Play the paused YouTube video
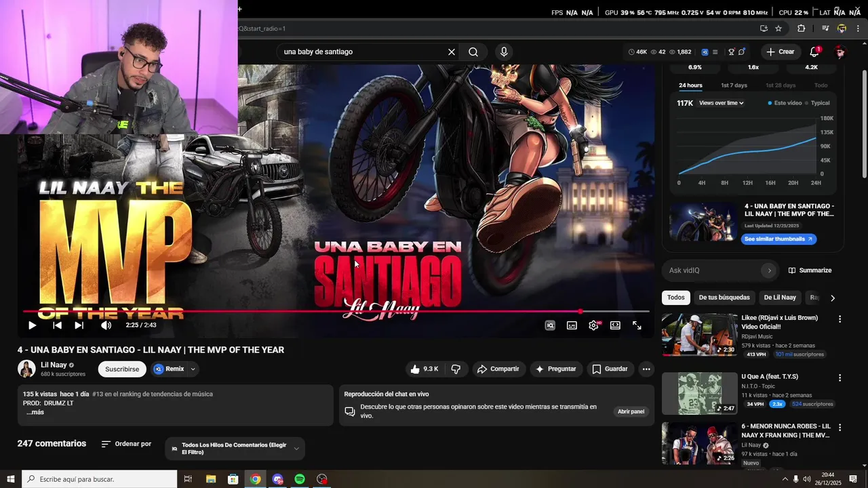Viewport: 868px width, 488px height. click(32, 325)
